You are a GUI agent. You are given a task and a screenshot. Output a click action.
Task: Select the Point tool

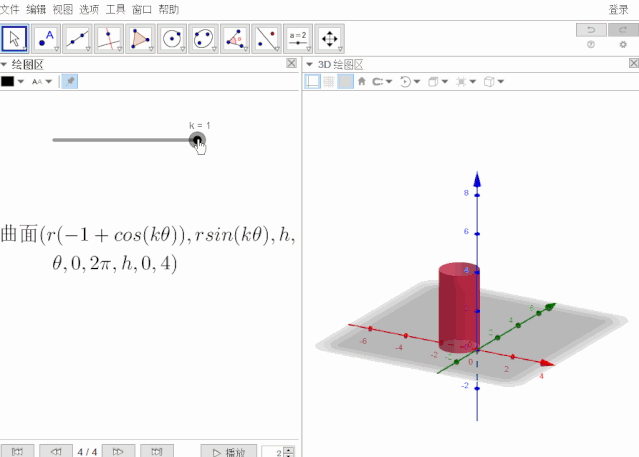coord(46,39)
